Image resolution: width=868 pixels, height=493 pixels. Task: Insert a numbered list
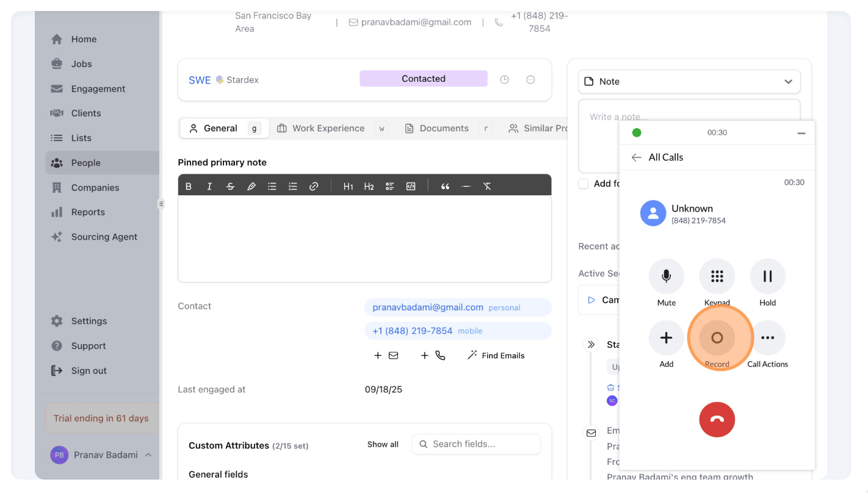coord(293,187)
